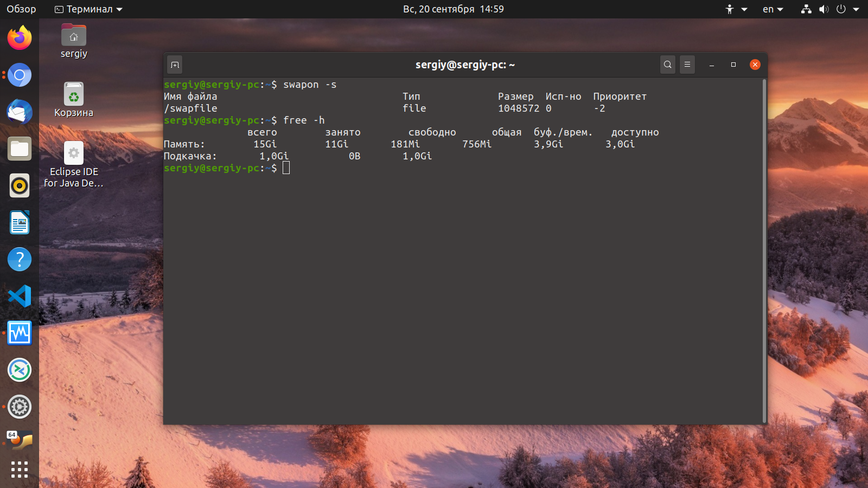Open Files manager in the dock

click(20, 149)
